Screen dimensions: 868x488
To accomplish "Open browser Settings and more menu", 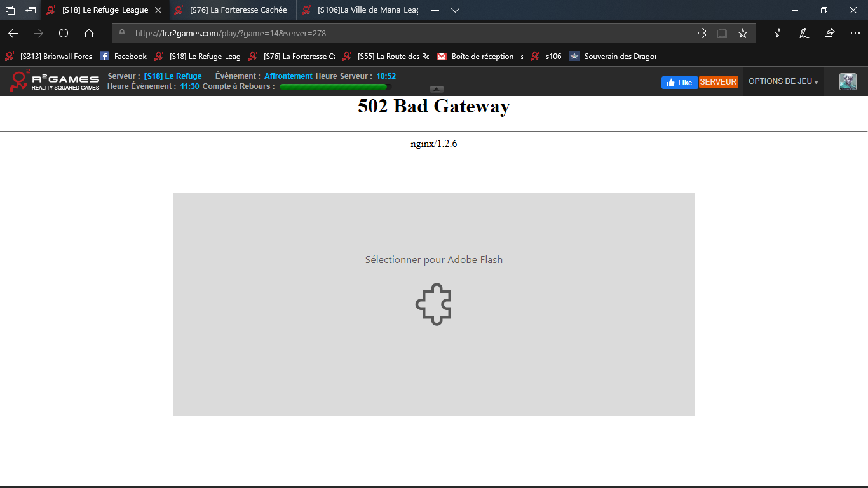I will coord(854,33).
